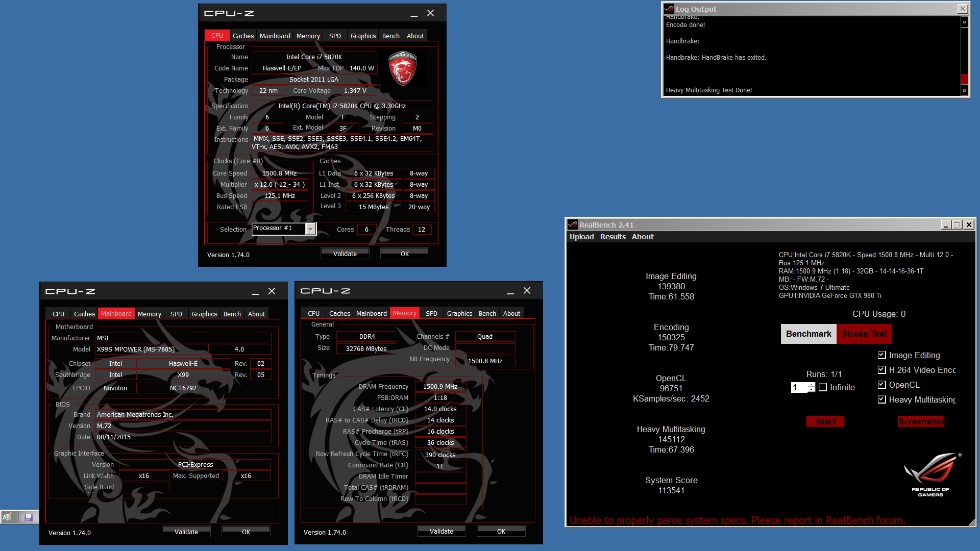The height and width of the screenshot is (551, 980).
Task: Click the RealBench title bar icon
Action: [x=573, y=224]
